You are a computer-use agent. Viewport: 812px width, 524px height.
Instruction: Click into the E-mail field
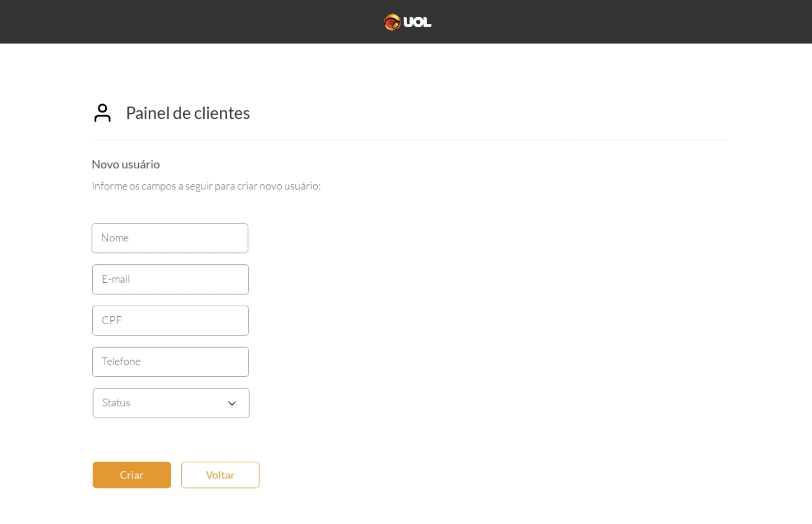click(x=170, y=280)
